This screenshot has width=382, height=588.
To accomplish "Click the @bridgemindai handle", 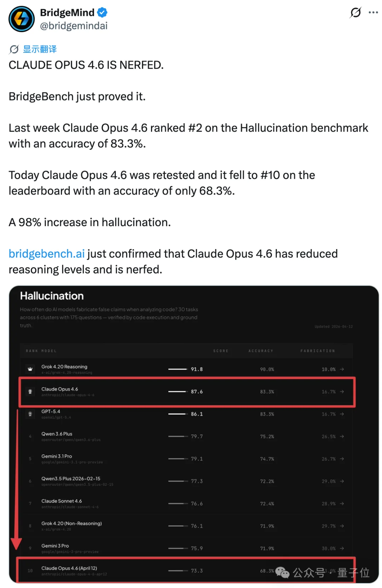I will [x=75, y=25].
